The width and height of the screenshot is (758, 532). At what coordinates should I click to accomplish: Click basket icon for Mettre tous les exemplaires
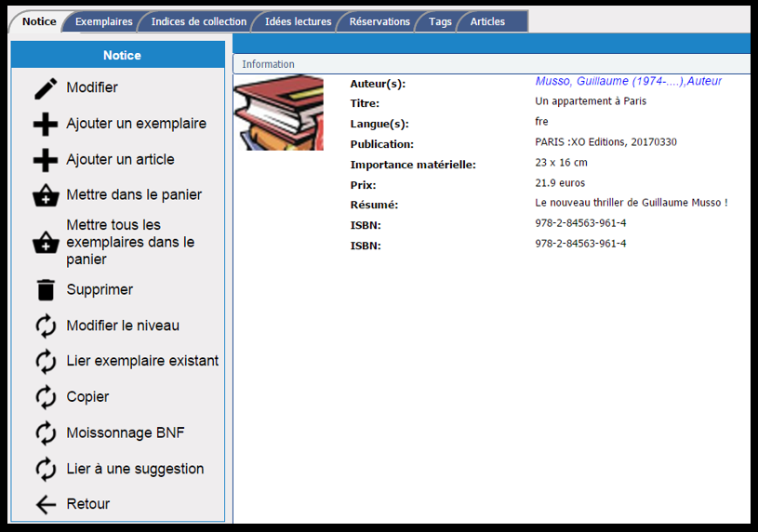click(x=46, y=243)
